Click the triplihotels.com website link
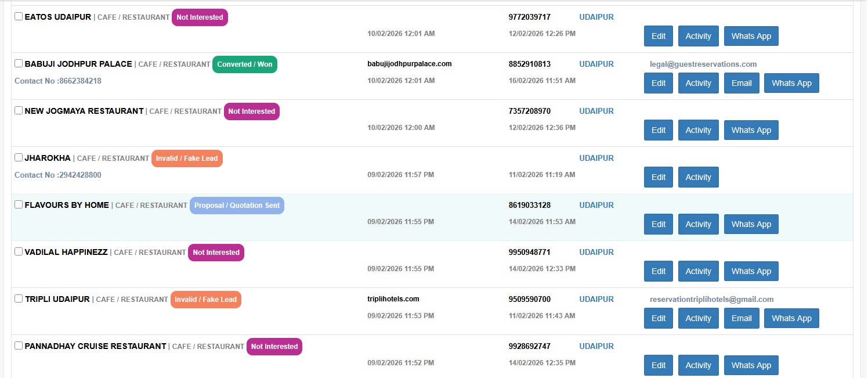 (393, 299)
